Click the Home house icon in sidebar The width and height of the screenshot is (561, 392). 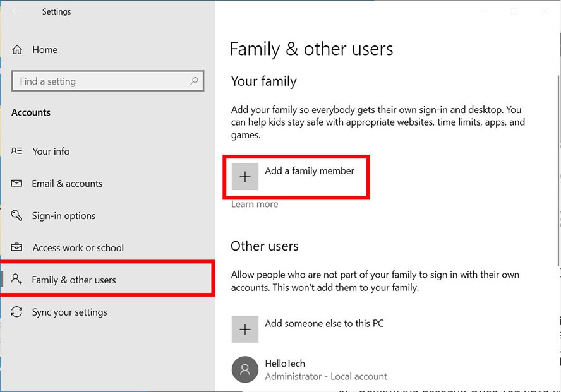tap(17, 50)
